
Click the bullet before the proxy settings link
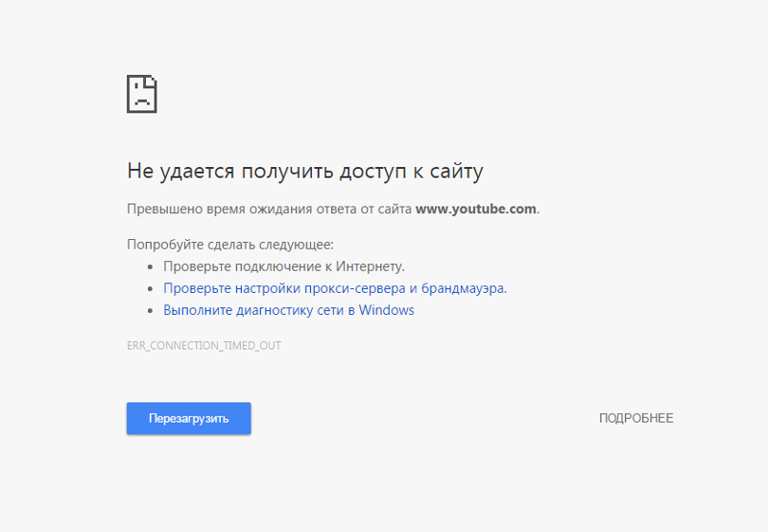pyautogui.click(x=151, y=288)
